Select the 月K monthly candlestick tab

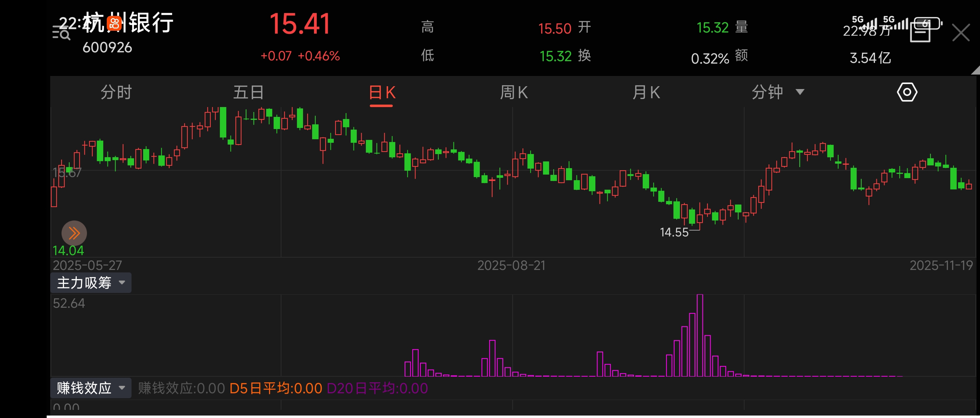646,93
